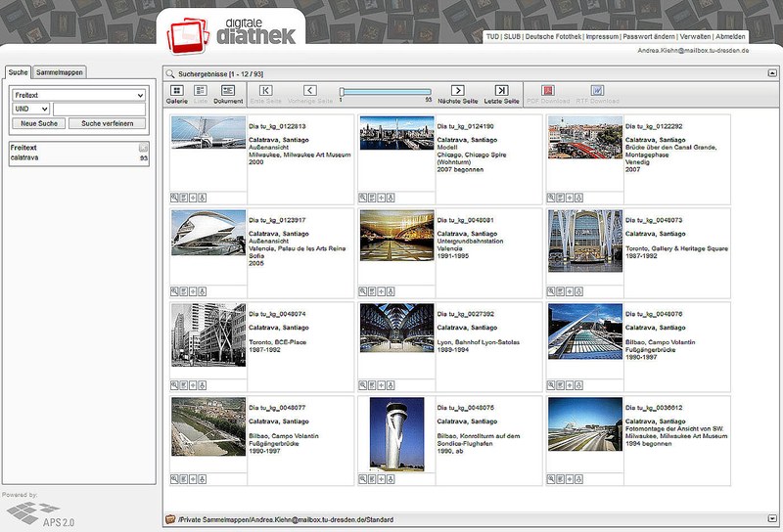Click magnifier icon under Bilbao control tower image
The width and height of the screenshot is (783, 532).
point(362,479)
